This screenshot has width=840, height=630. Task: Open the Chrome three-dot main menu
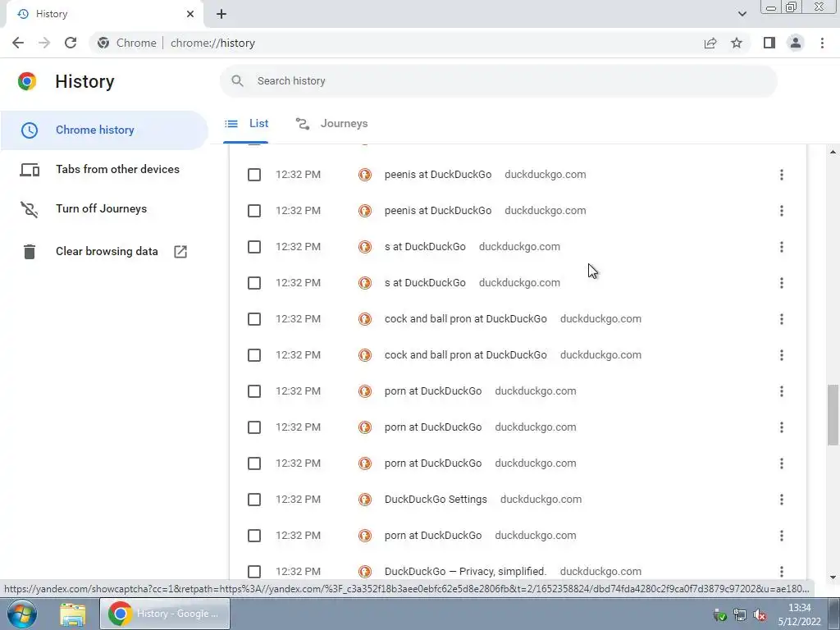coord(822,43)
